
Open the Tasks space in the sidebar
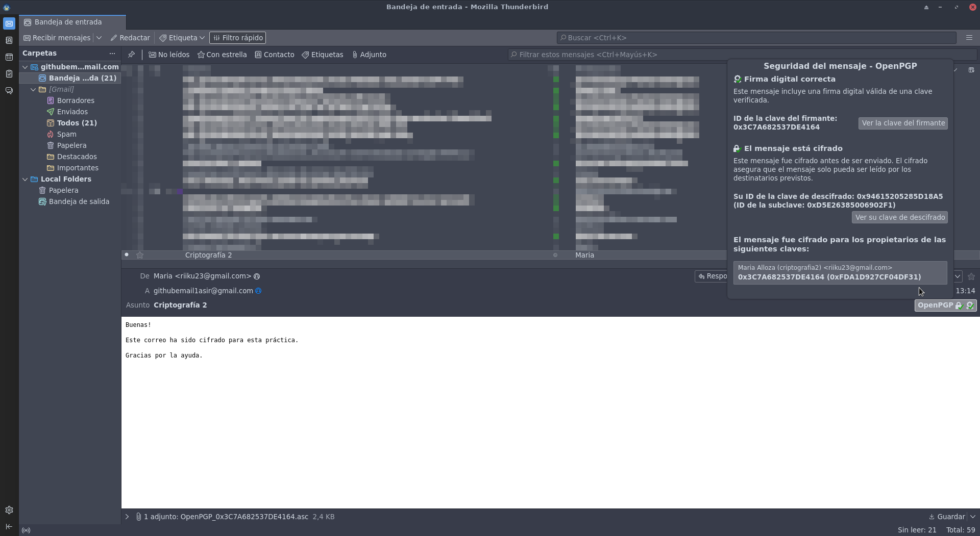coord(9,74)
